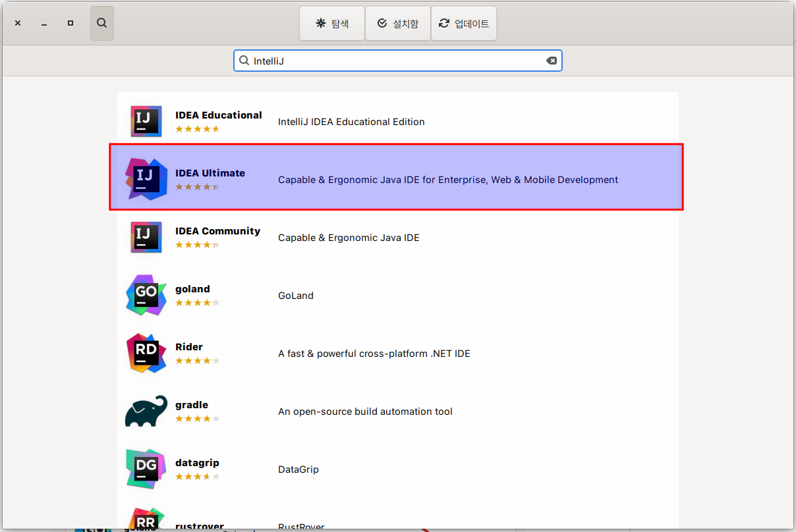The height and width of the screenshot is (532, 796).
Task: Click the gradle elephant icon
Action: pyautogui.click(x=146, y=412)
